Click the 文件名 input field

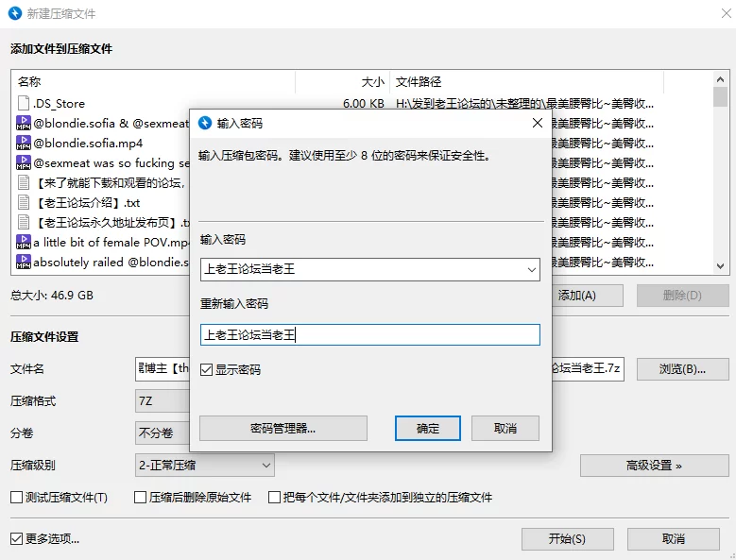[163, 369]
